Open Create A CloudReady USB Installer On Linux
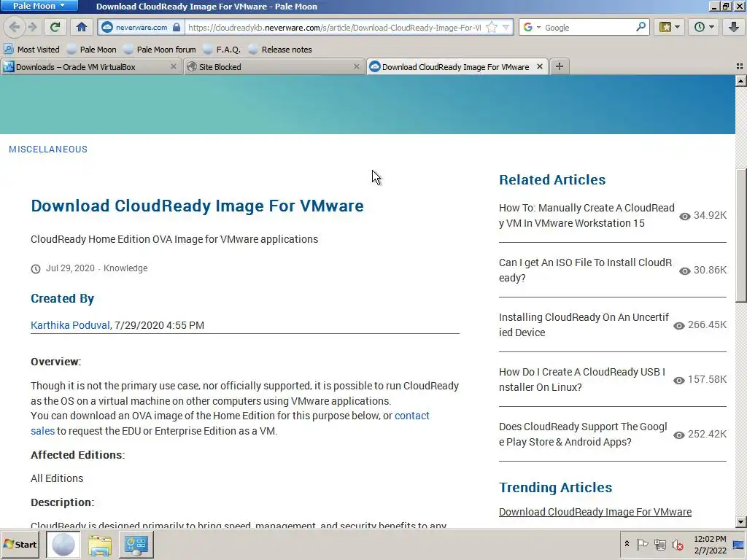 coord(581,379)
